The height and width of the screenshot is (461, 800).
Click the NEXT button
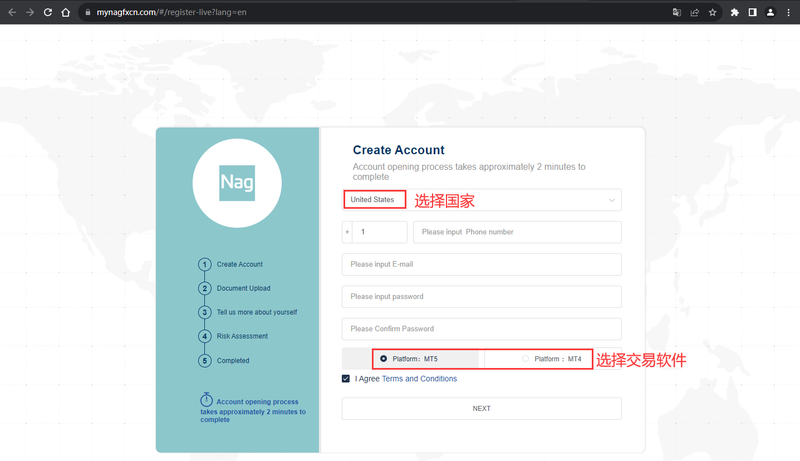(x=482, y=408)
